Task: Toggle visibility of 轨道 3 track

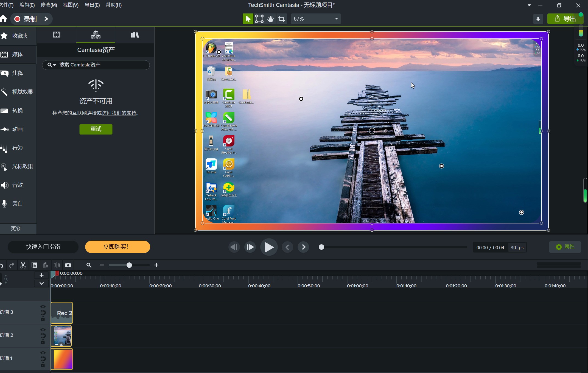Action: [x=43, y=307]
